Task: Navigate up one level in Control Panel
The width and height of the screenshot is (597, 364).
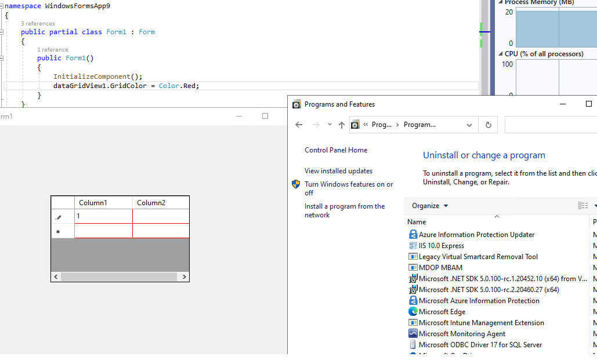Action: tap(342, 125)
